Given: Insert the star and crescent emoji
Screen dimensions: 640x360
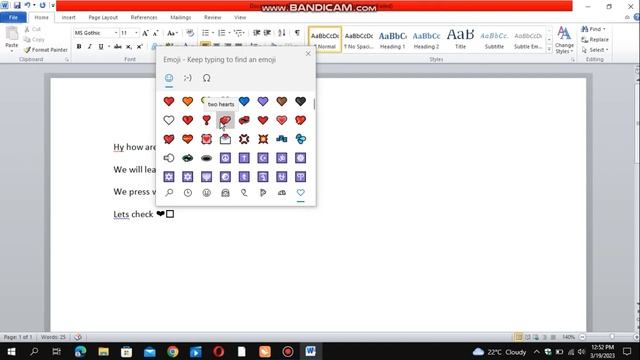Looking at the screenshot, I should (263, 158).
